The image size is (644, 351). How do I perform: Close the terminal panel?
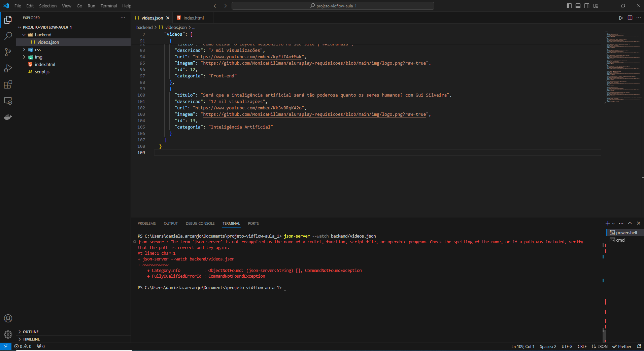pos(639,223)
